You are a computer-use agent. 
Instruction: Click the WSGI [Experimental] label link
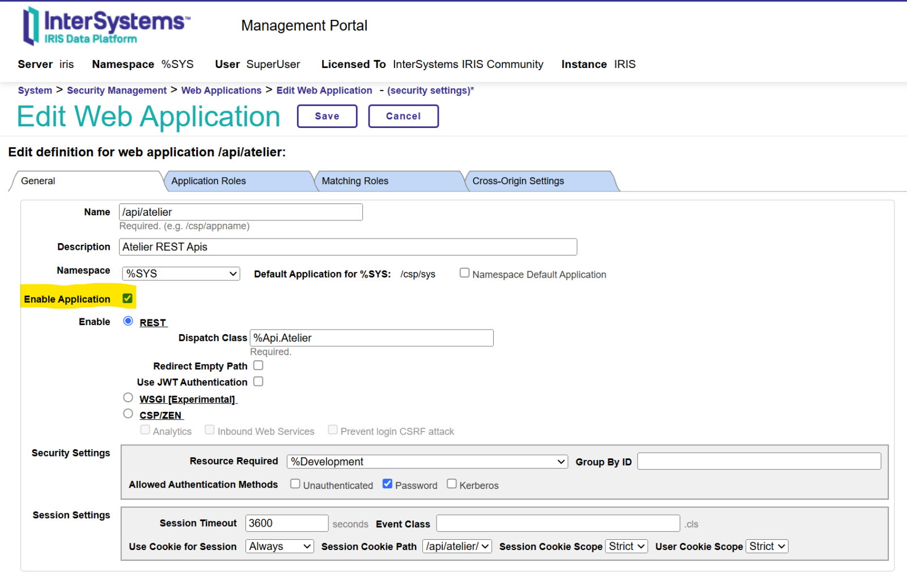[x=188, y=399]
